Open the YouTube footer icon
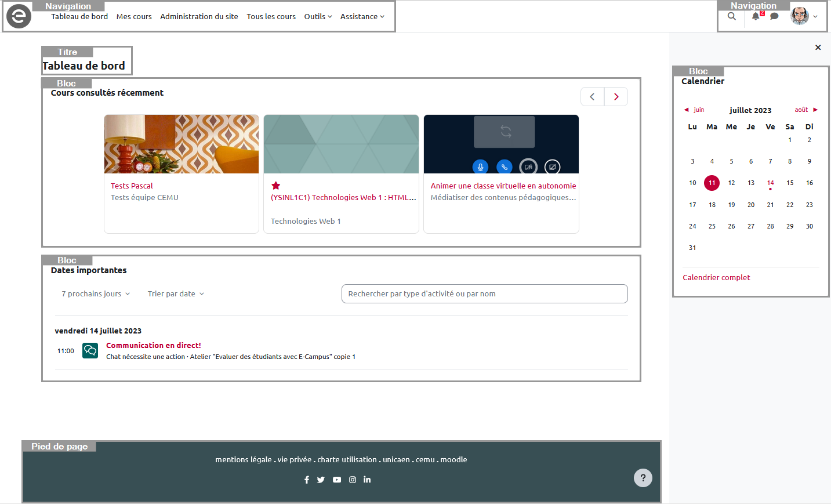 pyautogui.click(x=337, y=480)
